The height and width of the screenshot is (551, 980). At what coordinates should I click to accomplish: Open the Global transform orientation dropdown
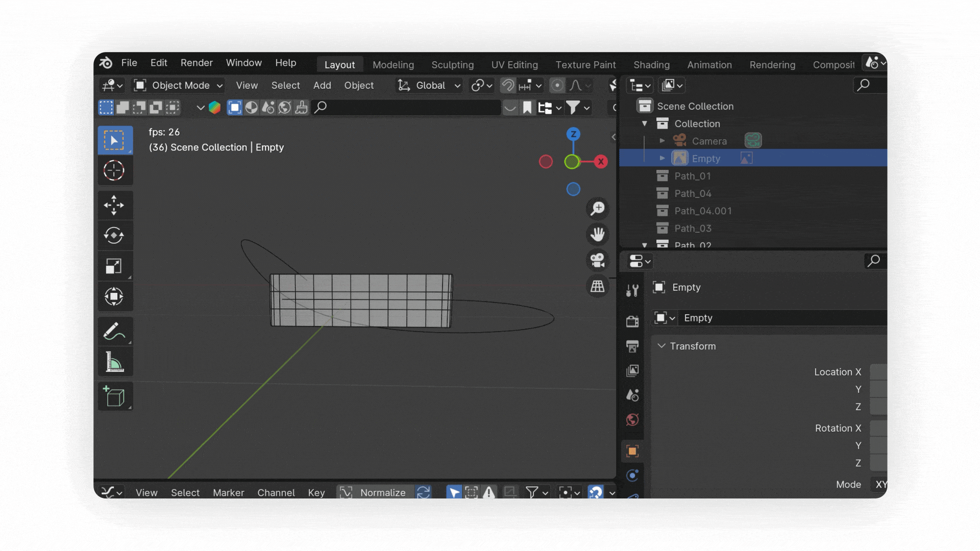[x=429, y=85]
